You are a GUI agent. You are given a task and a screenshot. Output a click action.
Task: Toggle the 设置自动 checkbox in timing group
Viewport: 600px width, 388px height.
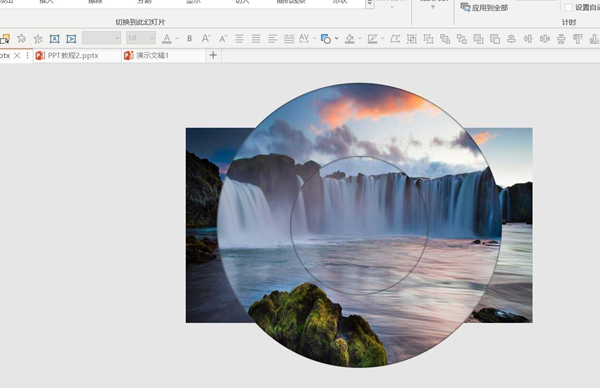tap(569, 8)
